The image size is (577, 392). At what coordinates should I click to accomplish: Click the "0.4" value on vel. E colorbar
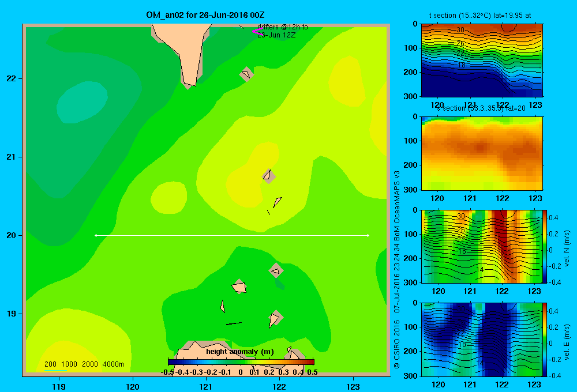point(554,311)
